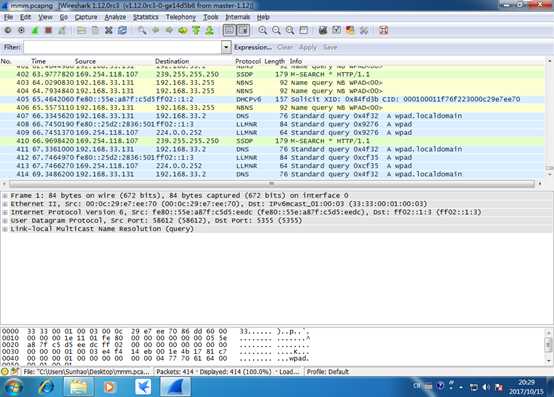Click Profile: Default in status bar
554x397 pixels.
(x=328, y=372)
